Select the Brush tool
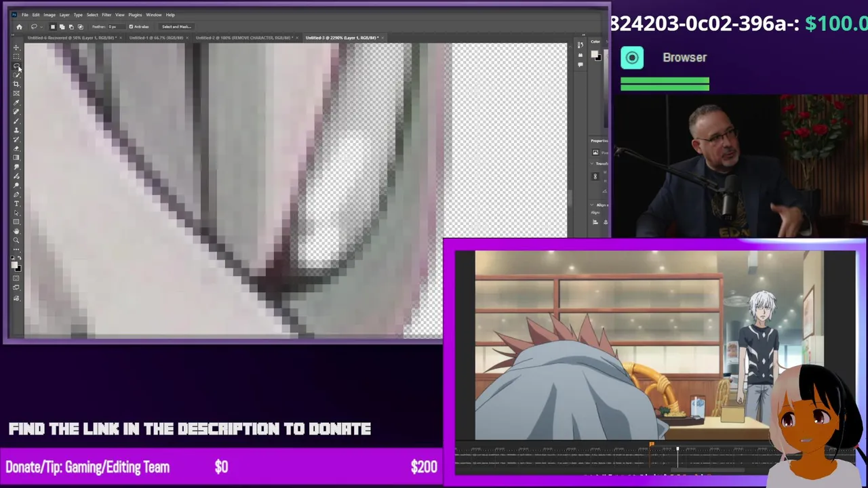Viewport: 868px width, 488px height. tap(16, 122)
